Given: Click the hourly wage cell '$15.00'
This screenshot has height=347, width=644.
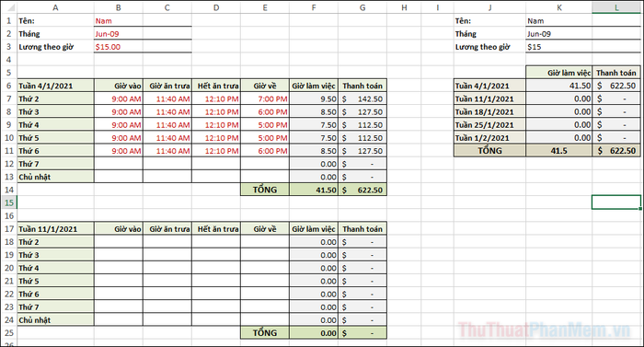Looking at the screenshot, I should [119, 47].
